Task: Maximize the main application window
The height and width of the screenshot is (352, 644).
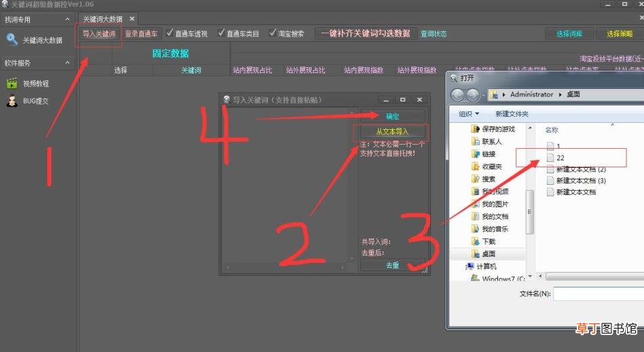Action: pyautogui.click(x=625, y=4)
